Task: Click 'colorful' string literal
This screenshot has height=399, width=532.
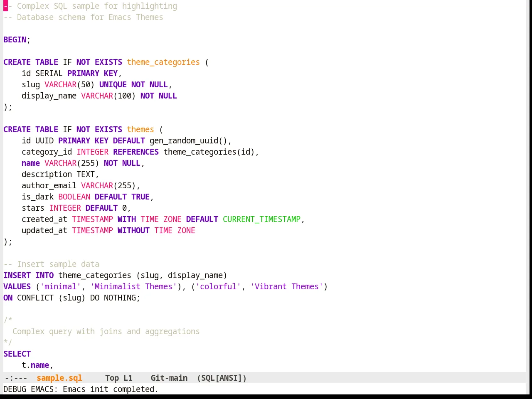Action: (218, 286)
